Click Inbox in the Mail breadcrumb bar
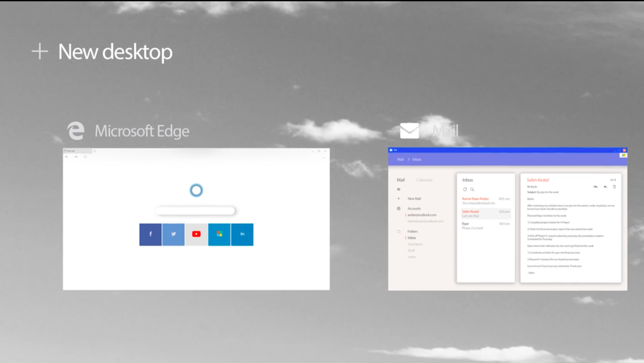The height and width of the screenshot is (363, 644). tap(417, 159)
